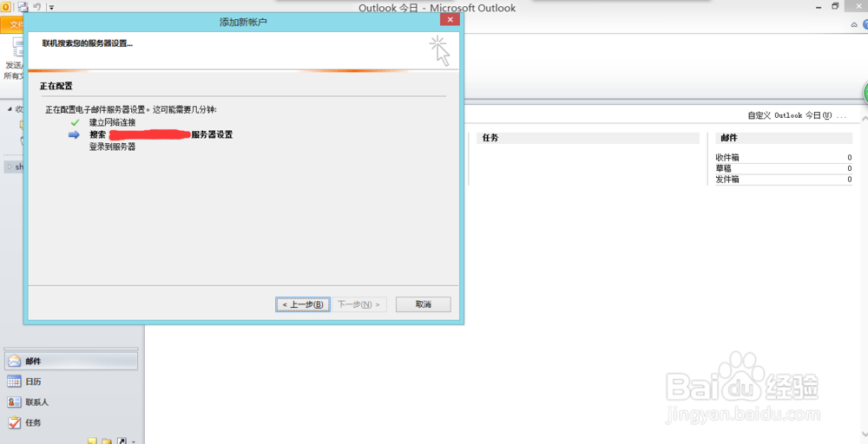Click the 取消 cancel button
868x444 pixels.
(x=423, y=304)
